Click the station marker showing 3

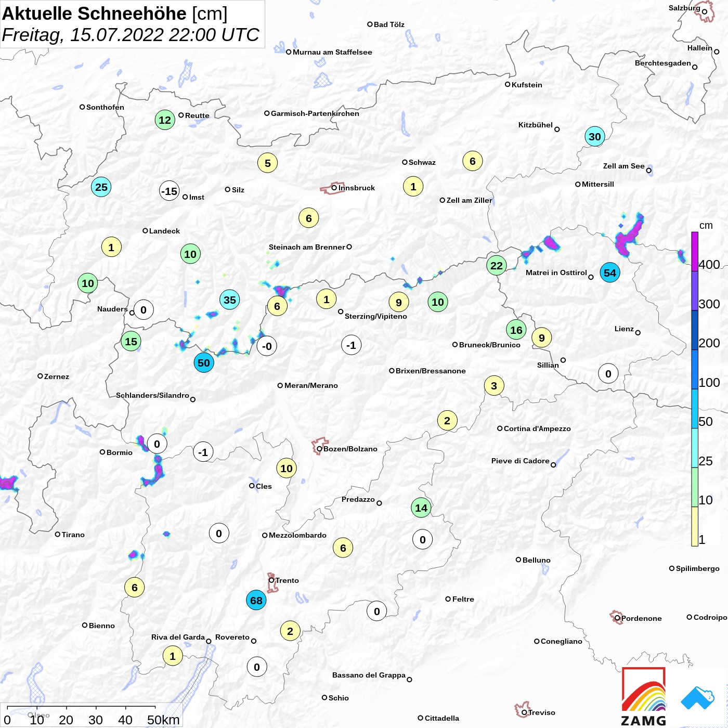494,386
